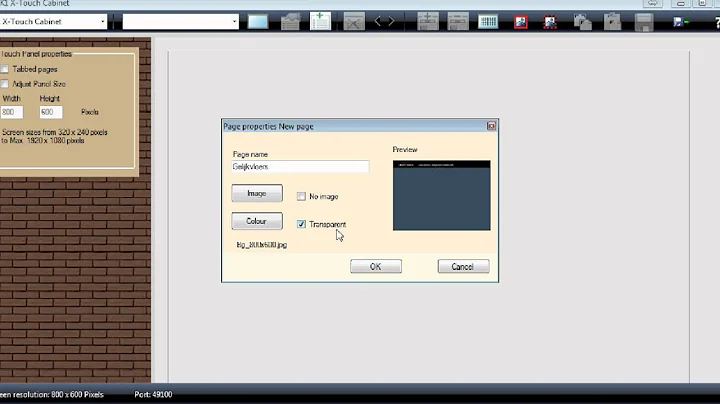Confirm page properties with OK
The width and height of the screenshot is (720, 404).
376,266
